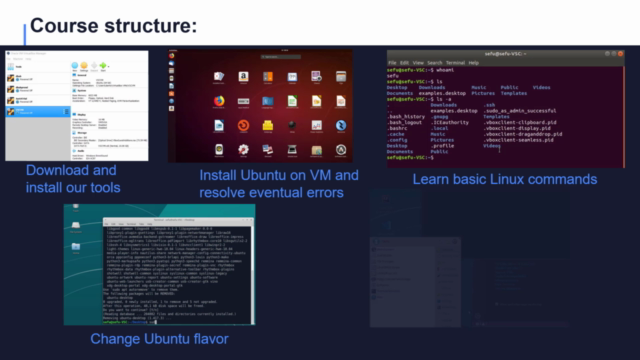The height and width of the screenshot is (360, 640).
Task: Open Edit menu in sefu terminal
Action: [404, 63]
